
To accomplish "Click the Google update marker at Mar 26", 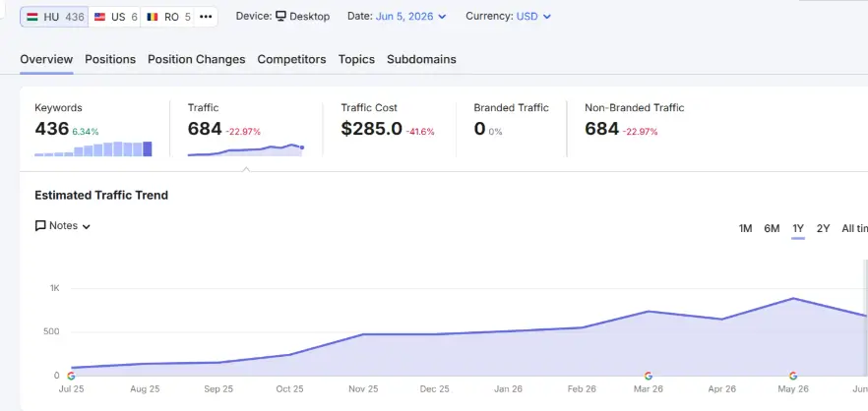I will coord(649,377).
